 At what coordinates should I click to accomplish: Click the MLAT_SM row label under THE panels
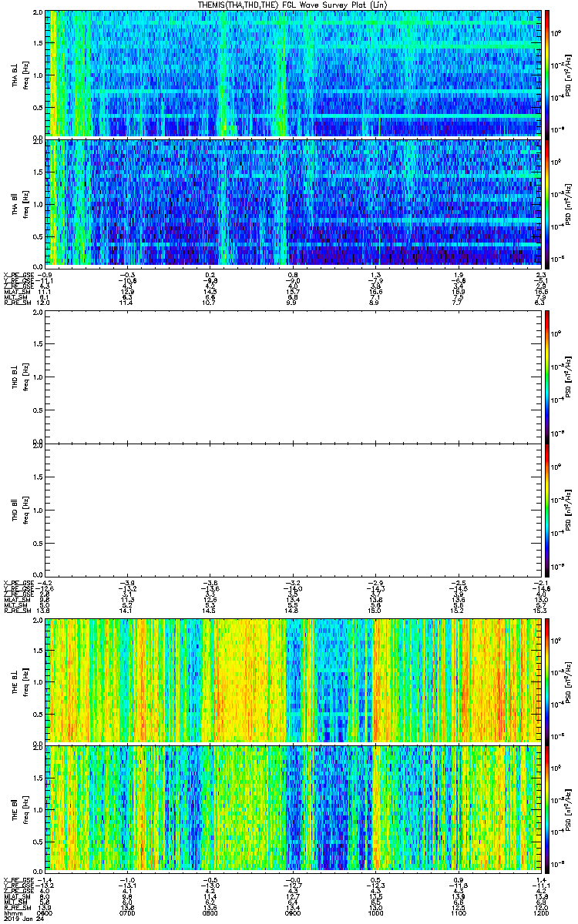[15, 896]
